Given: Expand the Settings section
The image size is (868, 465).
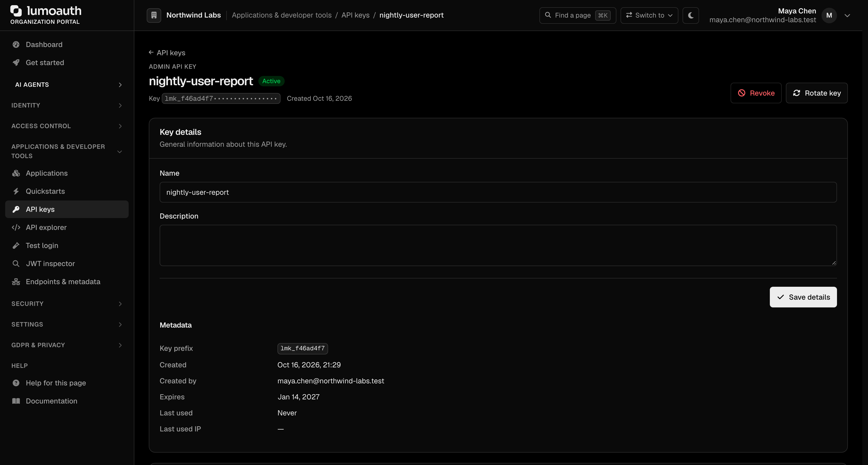Looking at the screenshot, I should [x=67, y=324].
